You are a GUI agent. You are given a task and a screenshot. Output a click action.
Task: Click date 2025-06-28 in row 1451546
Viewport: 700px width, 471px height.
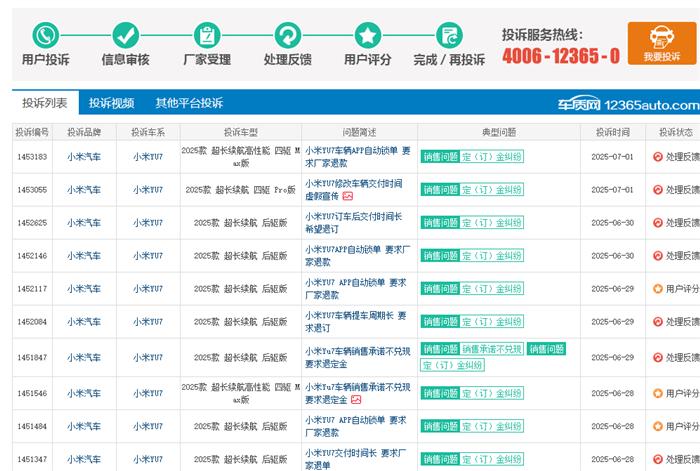point(612,393)
